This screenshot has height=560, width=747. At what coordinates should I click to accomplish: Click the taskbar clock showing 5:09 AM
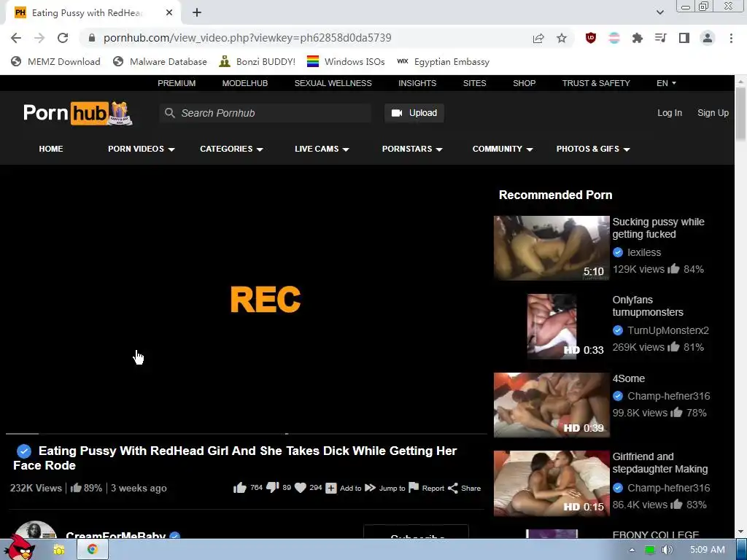(707, 550)
